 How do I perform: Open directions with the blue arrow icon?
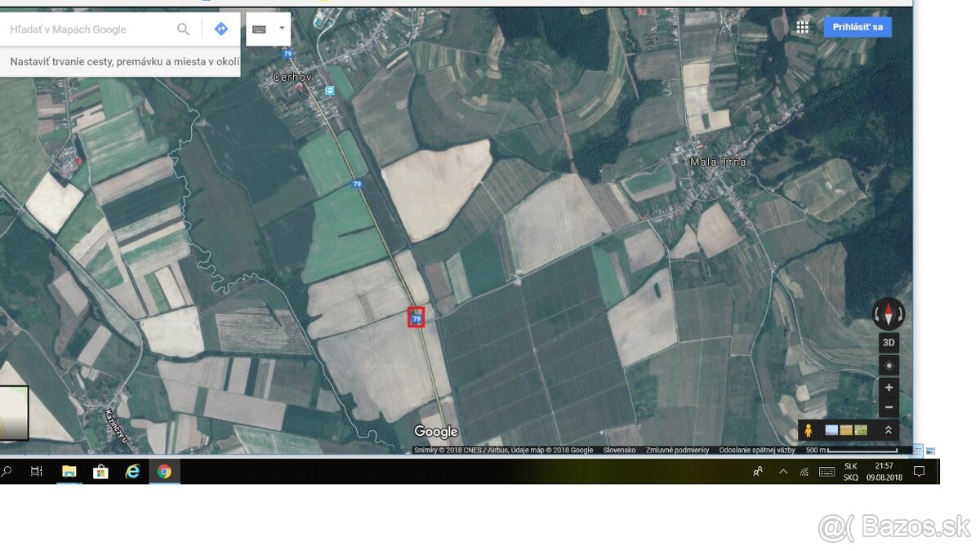[220, 29]
